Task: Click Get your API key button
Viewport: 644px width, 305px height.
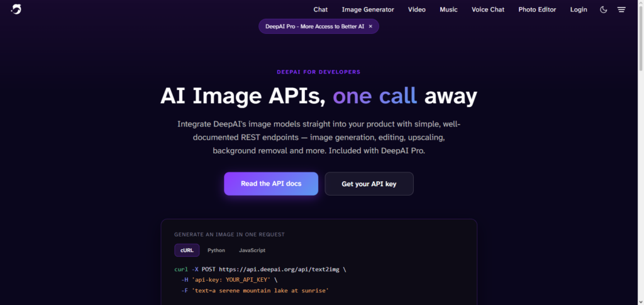Action: pos(369,184)
